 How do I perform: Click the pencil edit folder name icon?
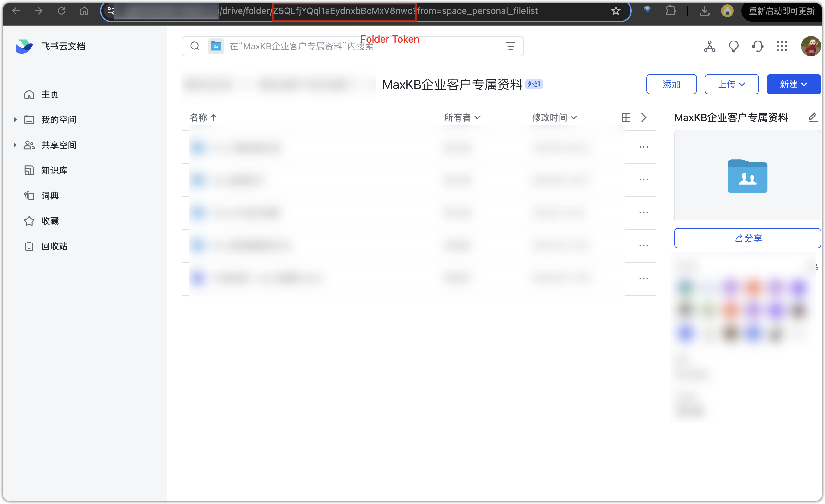click(x=813, y=117)
